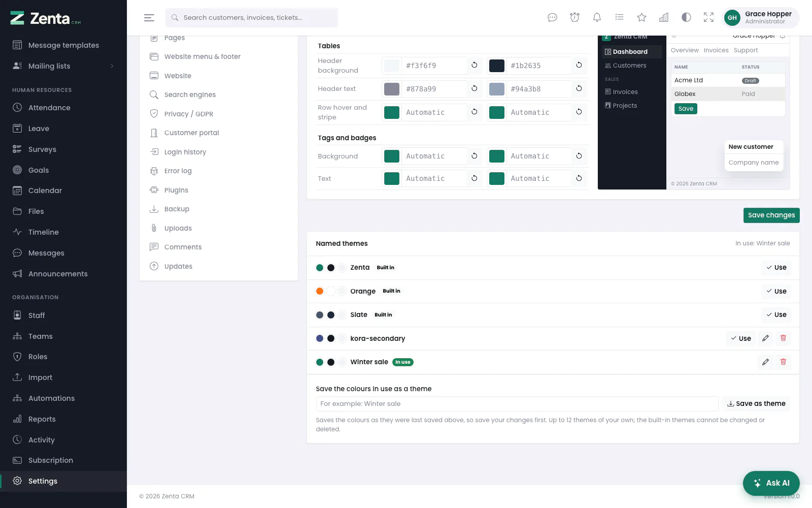Open Uploads settings

[219, 228]
